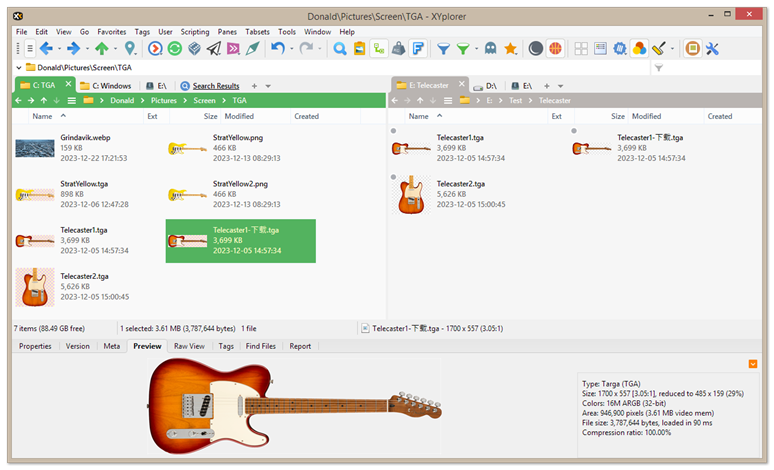Image resolution: width=774 pixels, height=470 pixels.
Task: Click the Undo toolbar icon
Action: 278,48
